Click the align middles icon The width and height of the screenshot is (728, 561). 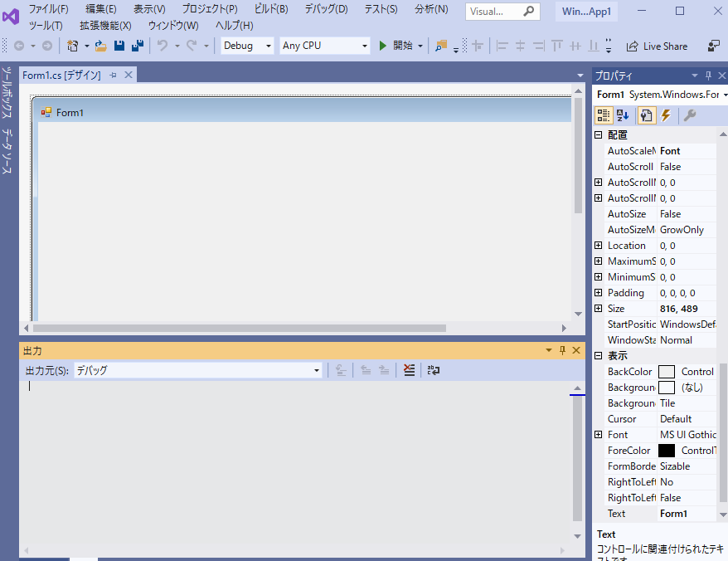tap(575, 46)
